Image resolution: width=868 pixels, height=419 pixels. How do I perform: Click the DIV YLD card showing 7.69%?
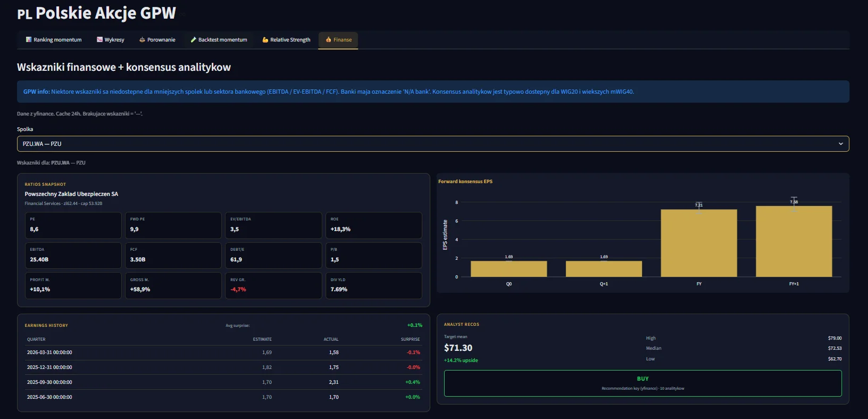[x=374, y=286]
